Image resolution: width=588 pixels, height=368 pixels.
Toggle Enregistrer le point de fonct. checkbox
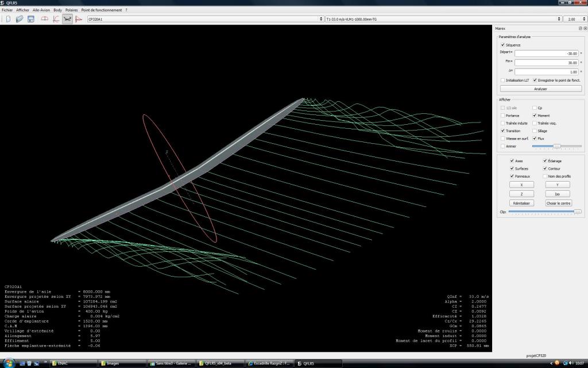click(x=535, y=80)
